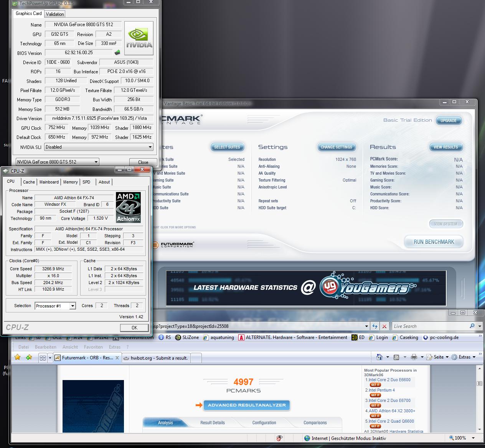Click the AMD Athlon 64 FX logo

tap(129, 208)
